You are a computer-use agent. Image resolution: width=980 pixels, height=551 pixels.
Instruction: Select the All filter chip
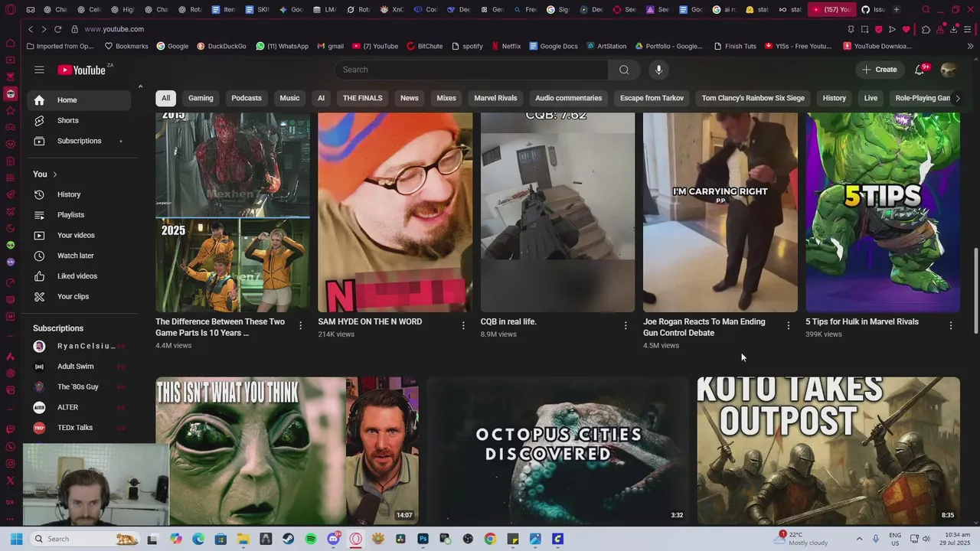(165, 98)
